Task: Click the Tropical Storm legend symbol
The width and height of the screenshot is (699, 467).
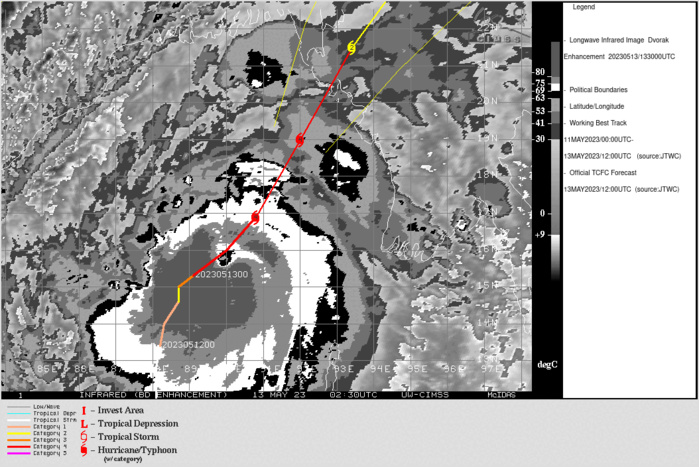Action: [x=83, y=437]
